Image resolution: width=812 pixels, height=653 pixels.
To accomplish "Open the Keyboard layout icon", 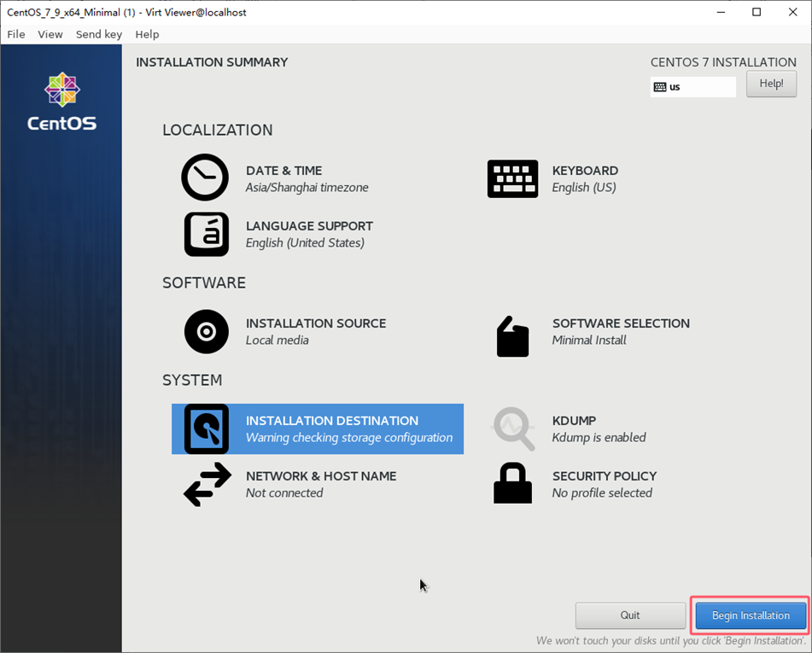I will tap(512, 178).
